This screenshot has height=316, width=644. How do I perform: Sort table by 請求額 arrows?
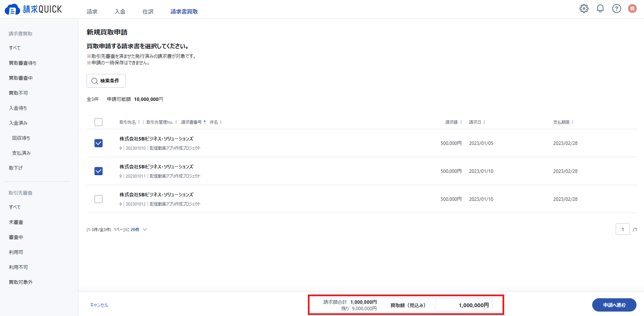click(461, 122)
